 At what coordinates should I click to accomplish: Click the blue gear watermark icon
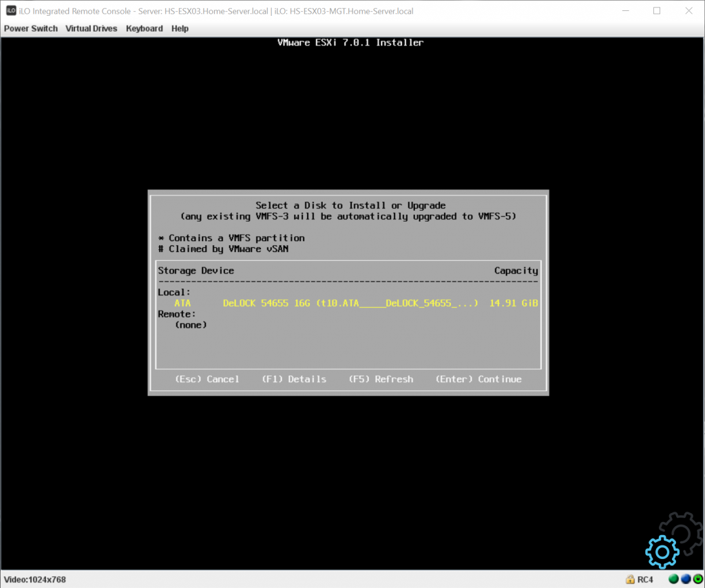662,552
